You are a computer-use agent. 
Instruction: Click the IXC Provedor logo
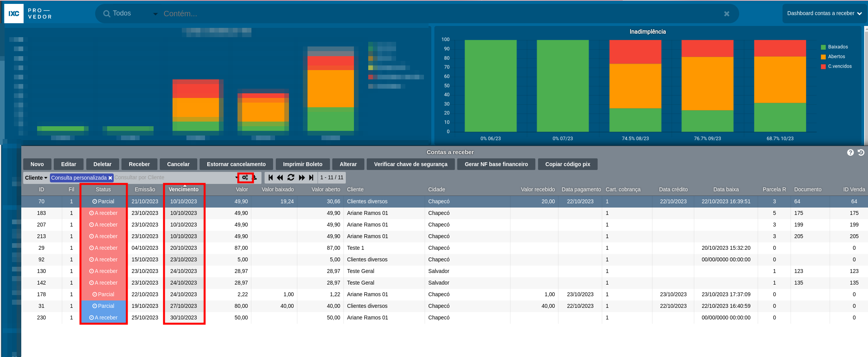(x=28, y=14)
